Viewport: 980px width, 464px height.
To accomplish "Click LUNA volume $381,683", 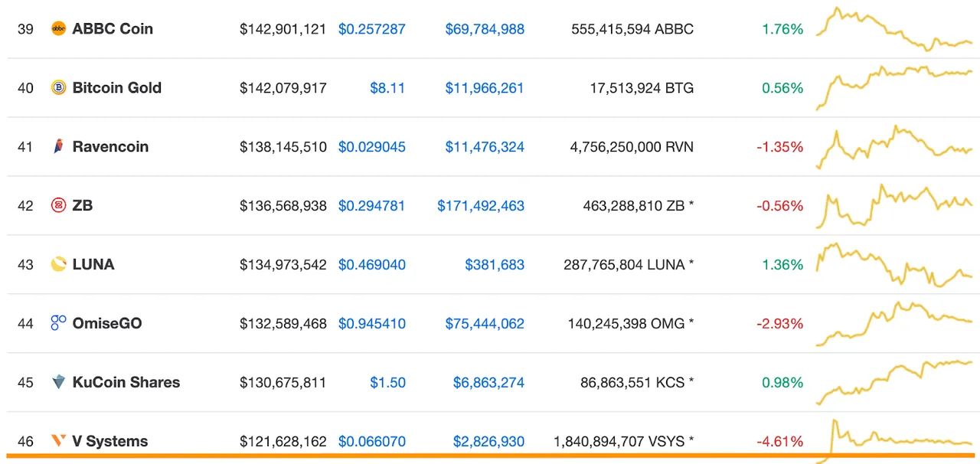I will click(x=495, y=265).
